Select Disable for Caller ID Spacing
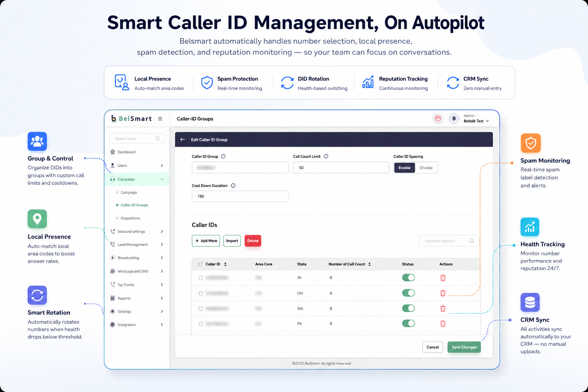 [426, 168]
